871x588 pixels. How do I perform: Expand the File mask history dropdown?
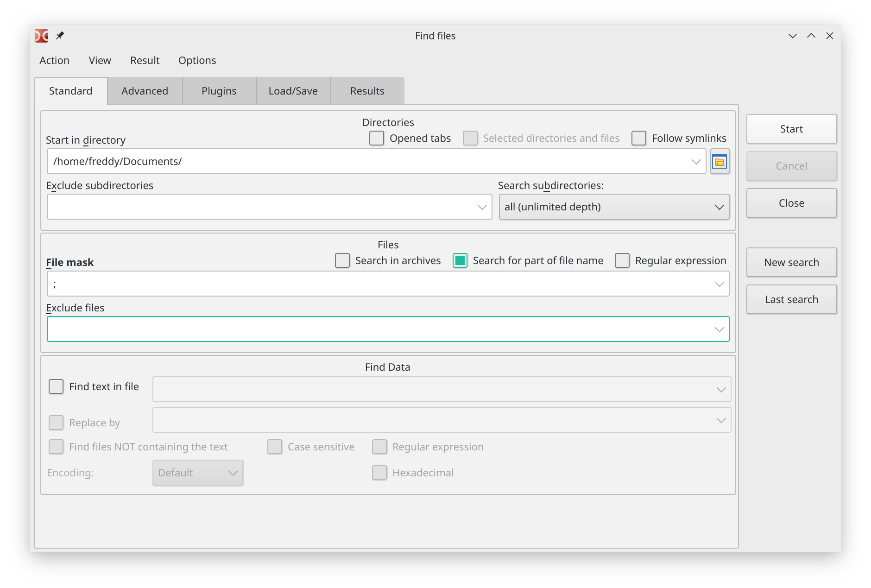pyautogui.click(x=719, y=284)
